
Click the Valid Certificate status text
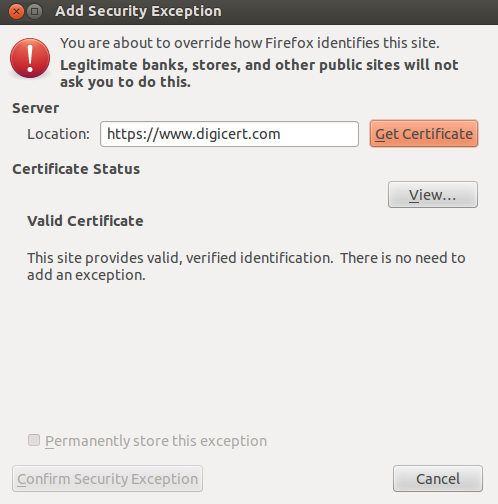85,221
